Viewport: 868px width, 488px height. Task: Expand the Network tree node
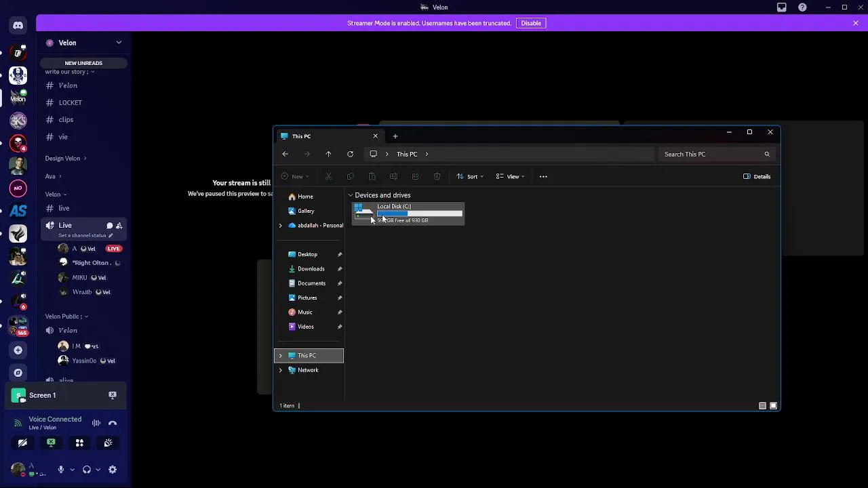pos(281,370)
